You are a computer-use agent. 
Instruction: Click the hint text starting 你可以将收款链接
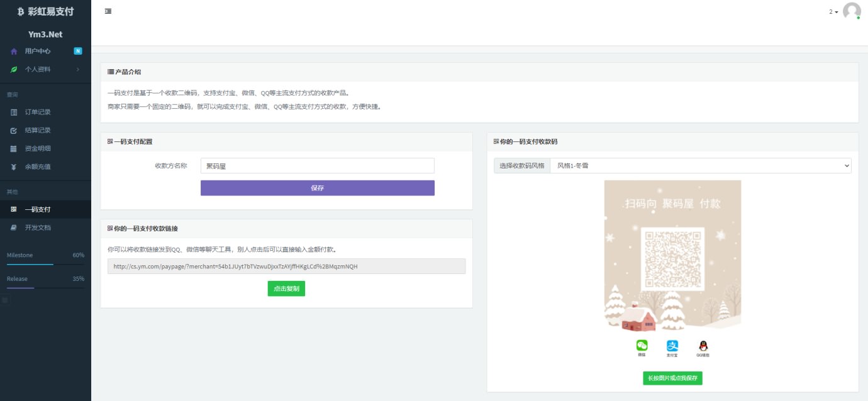click(x=223, y=250)
